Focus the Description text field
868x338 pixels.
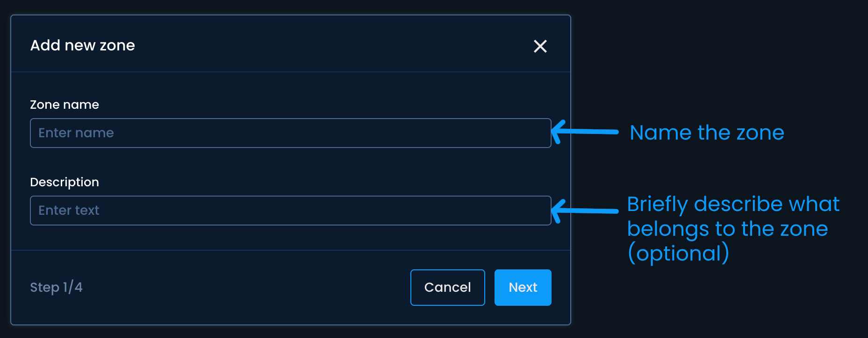click(x=290, y=211)
